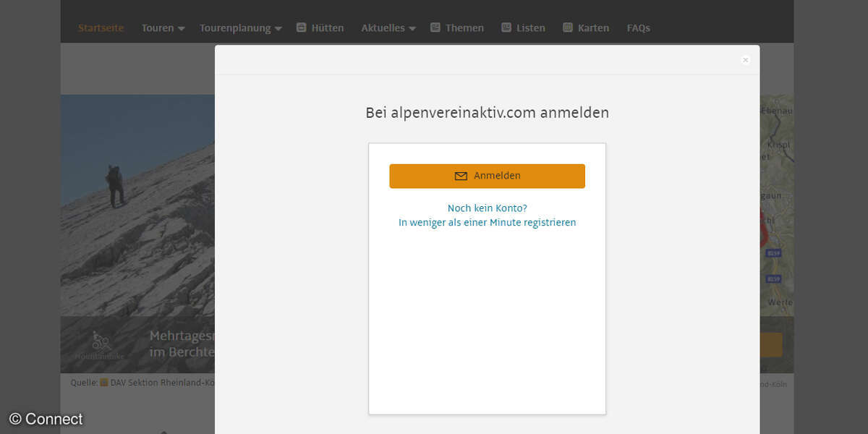This screenshot has height=434, width=868.
Task: Go to Startseite in the navigation
Action: pos(101,28)
